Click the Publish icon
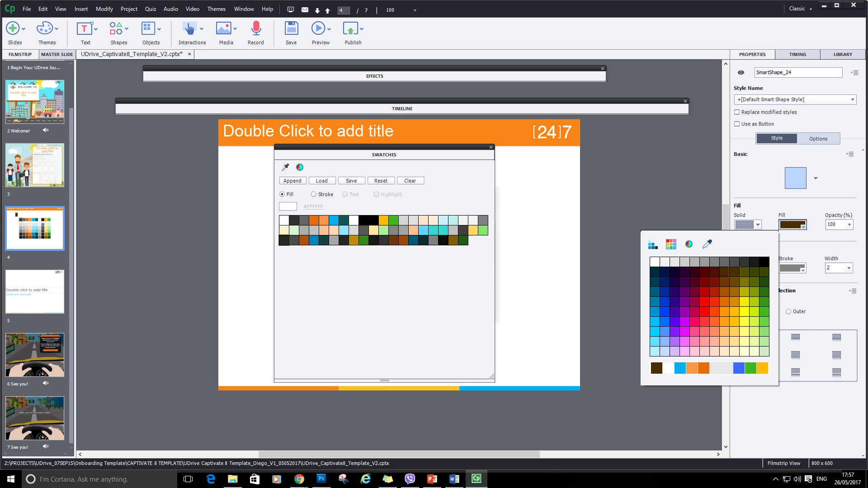This screenshot has height=488, width=868. click(x=350, y=29)
